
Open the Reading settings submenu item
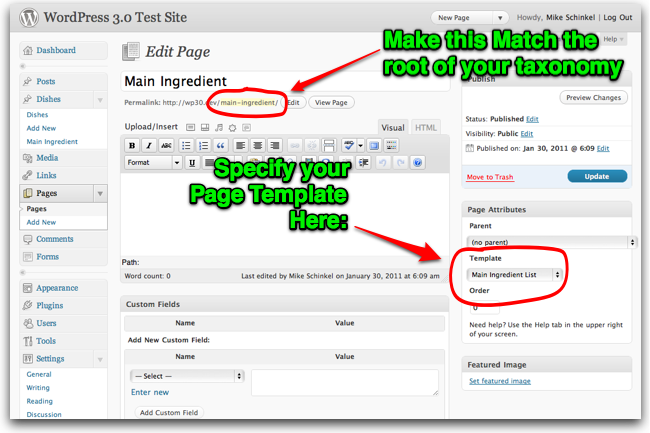(x=39, y=401)
